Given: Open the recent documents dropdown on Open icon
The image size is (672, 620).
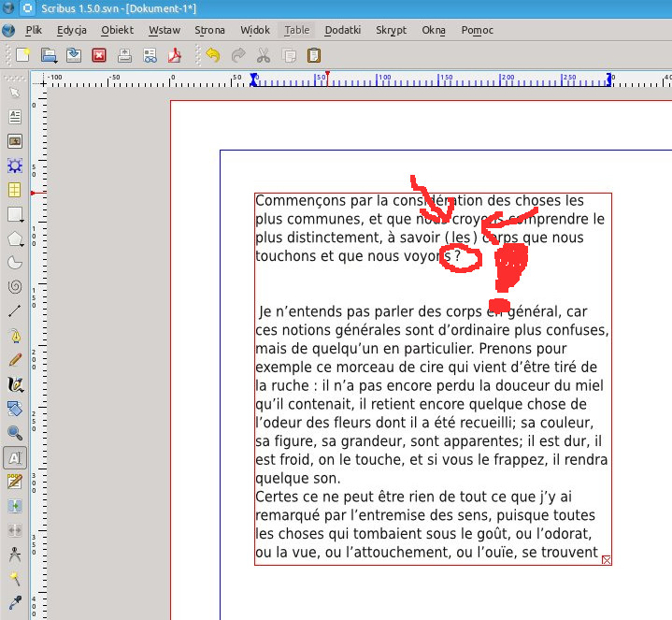Looking at the screenshot, I should 56,61.
